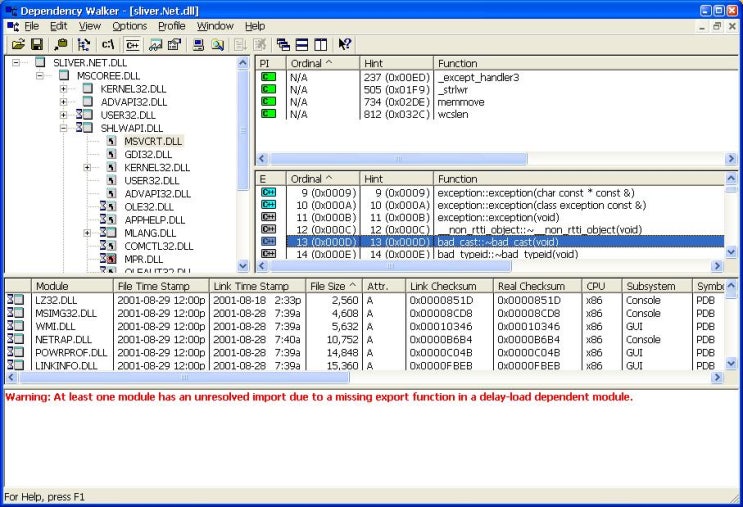
Task: Click the Tile Vertically toolbar icon
Action: pos(320,45)
